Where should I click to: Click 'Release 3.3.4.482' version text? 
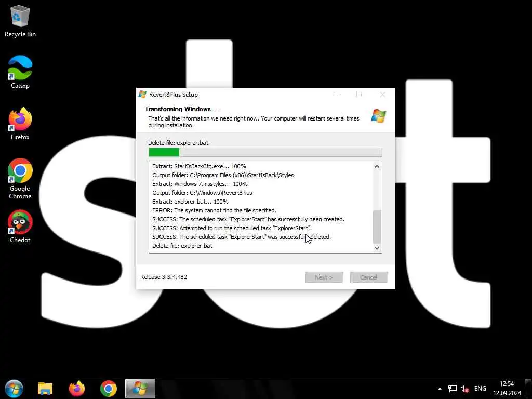(x=164, y=277)
